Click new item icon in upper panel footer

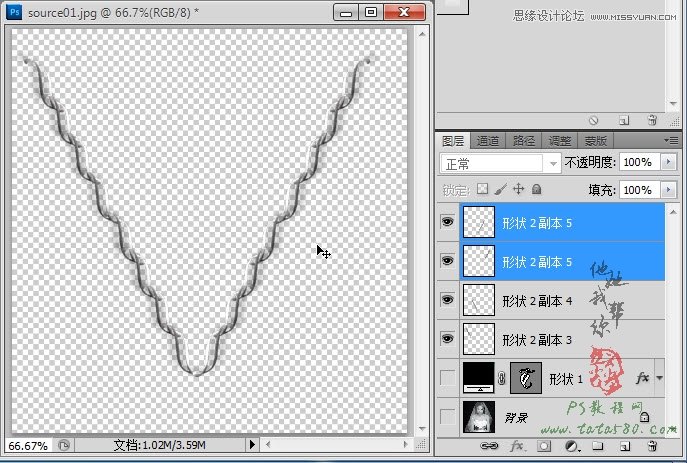(624, 120)
